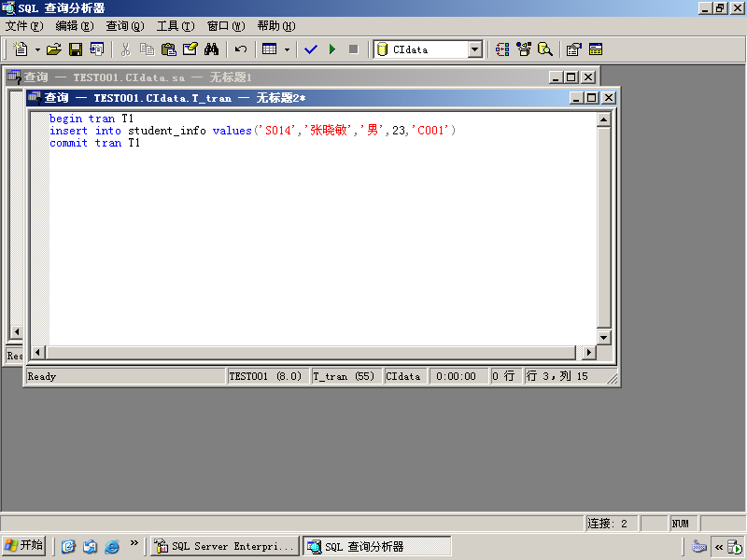
Task: Toggle the Show Results Pane icon
Action: 596,49
